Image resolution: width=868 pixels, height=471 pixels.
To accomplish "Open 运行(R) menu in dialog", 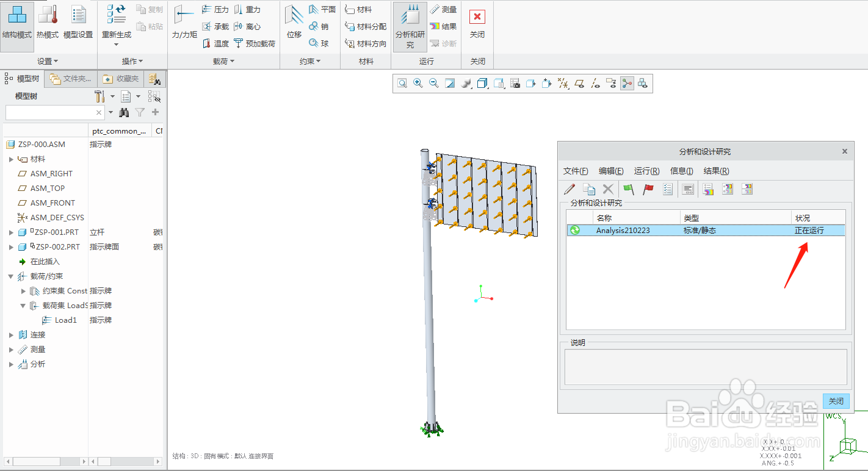I will tap(646, 171).
